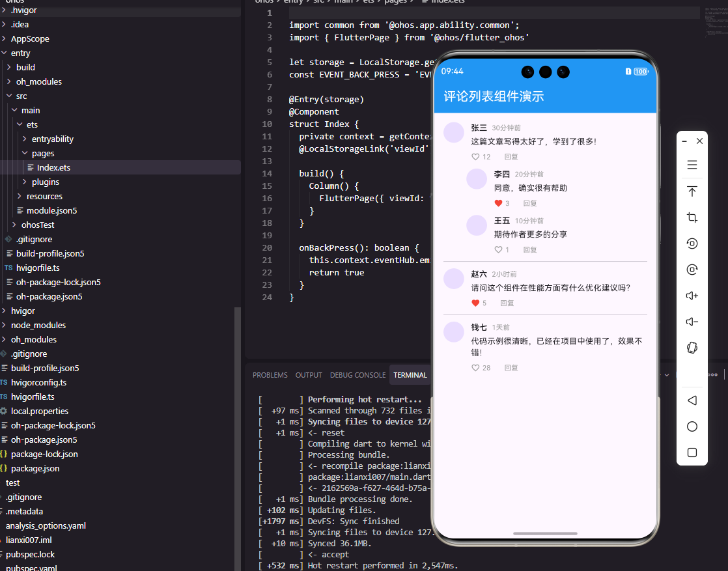Switch to the OUTPUT tab

tap(308, 374)
